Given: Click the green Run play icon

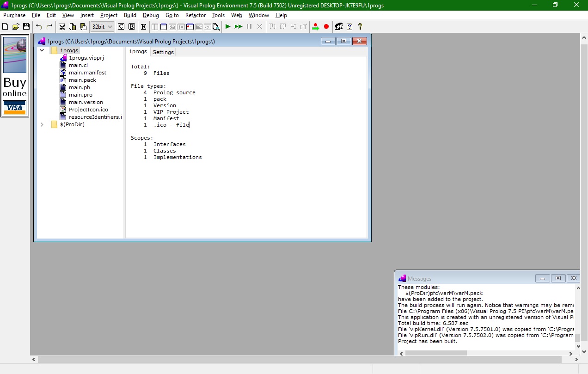Looking at the screenshot, I should click(228, 27).
